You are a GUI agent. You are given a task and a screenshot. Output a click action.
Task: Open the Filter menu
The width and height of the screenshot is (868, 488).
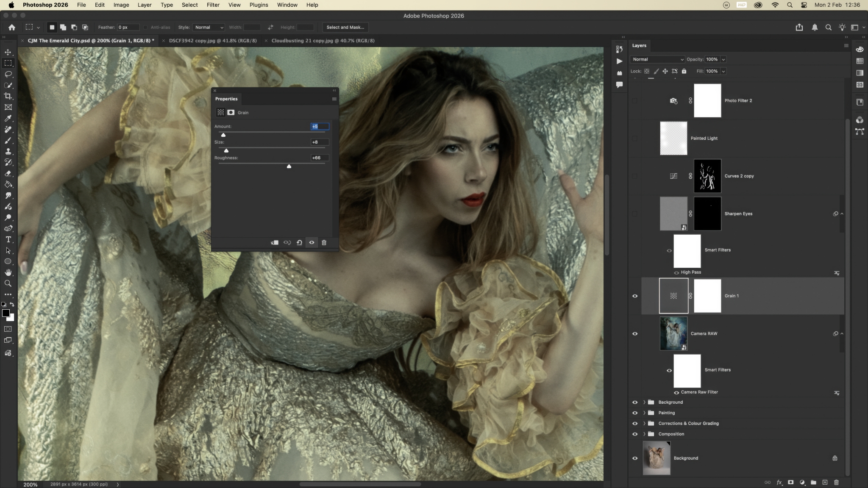click(x=213, y=5)
